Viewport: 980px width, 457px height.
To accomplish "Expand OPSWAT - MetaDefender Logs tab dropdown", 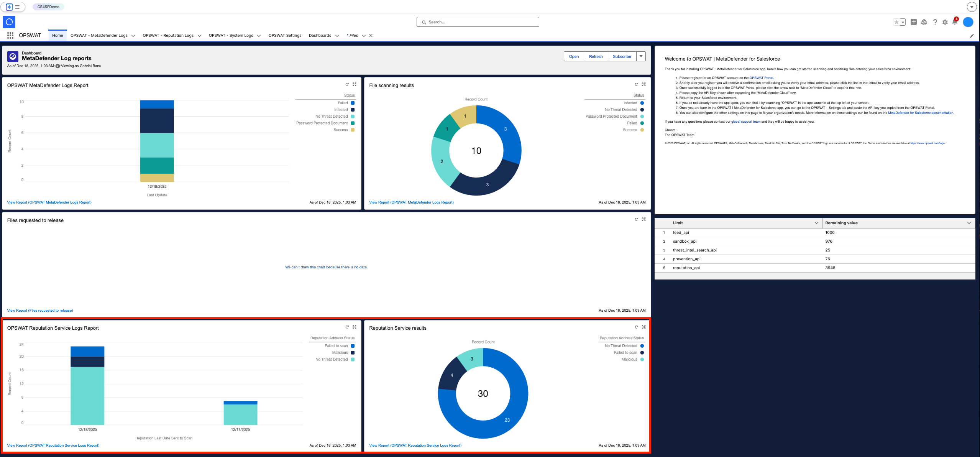I will click(133, 36).
